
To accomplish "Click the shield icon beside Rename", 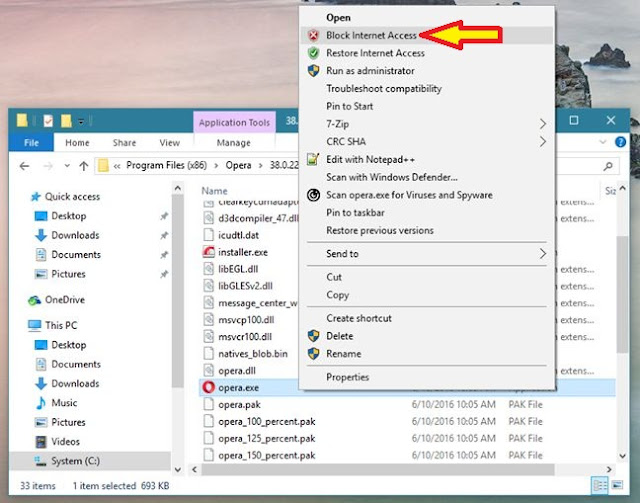I will pos(313,354).
